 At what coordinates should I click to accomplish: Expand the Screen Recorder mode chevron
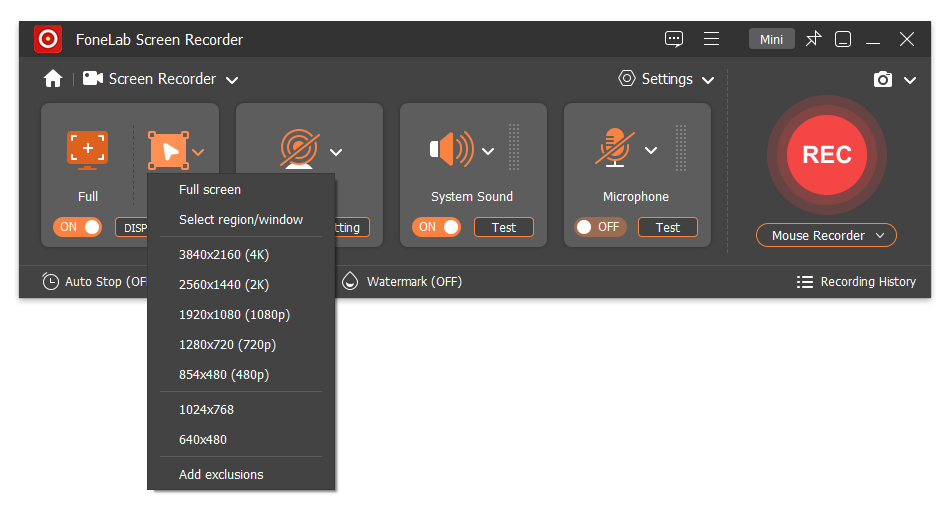click(232, 80)
